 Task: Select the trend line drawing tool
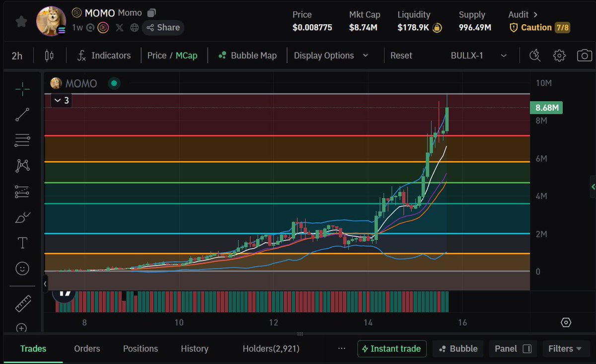[x=22, y=115]
